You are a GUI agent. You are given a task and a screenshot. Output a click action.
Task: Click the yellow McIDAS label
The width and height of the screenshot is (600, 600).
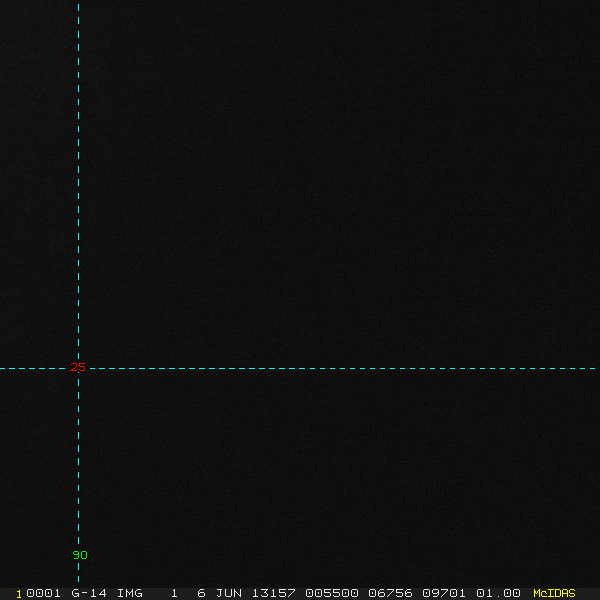[x=554, y=593]
